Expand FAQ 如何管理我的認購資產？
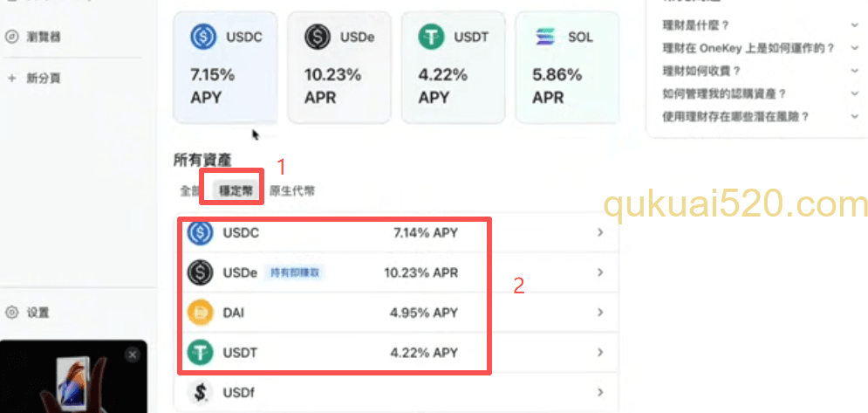The image size is (868, 413). (x=761, y=93)
